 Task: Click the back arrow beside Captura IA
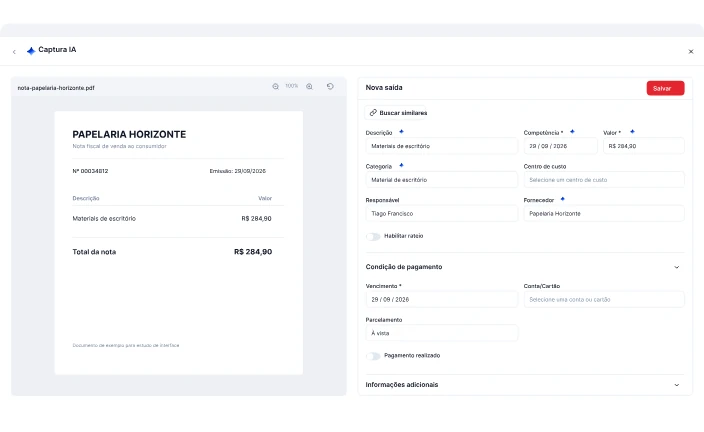click(14, 52)
